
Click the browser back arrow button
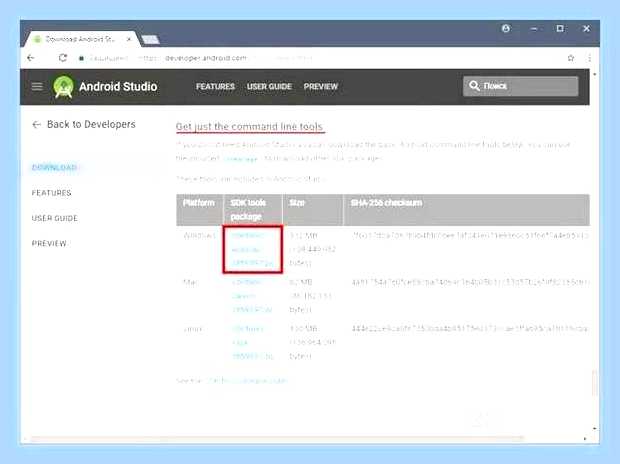tap(30, 58)
